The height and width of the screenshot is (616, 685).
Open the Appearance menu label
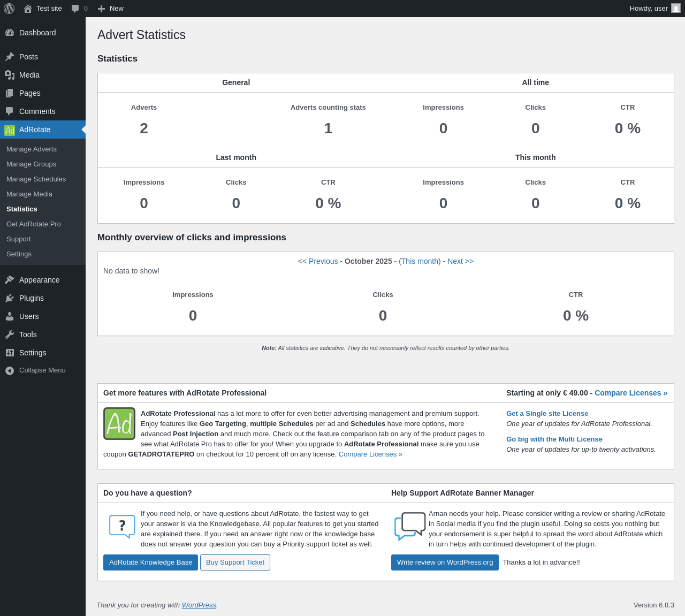tap(40, 280)
